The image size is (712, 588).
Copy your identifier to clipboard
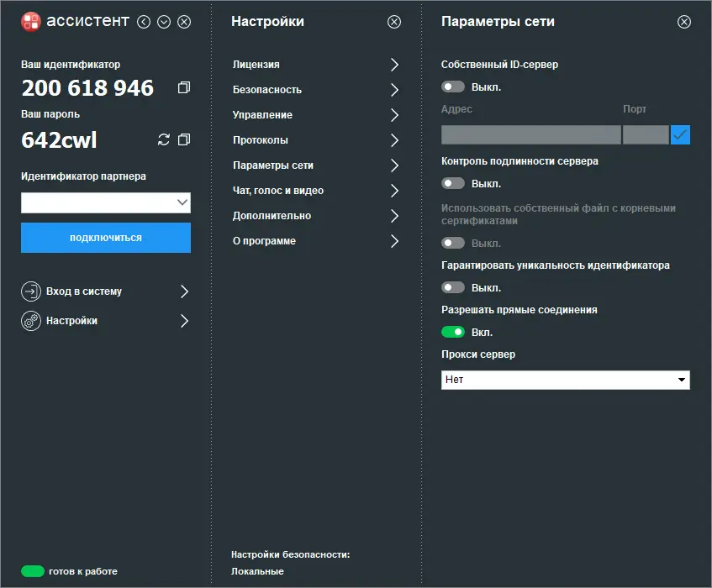(184, 87)
